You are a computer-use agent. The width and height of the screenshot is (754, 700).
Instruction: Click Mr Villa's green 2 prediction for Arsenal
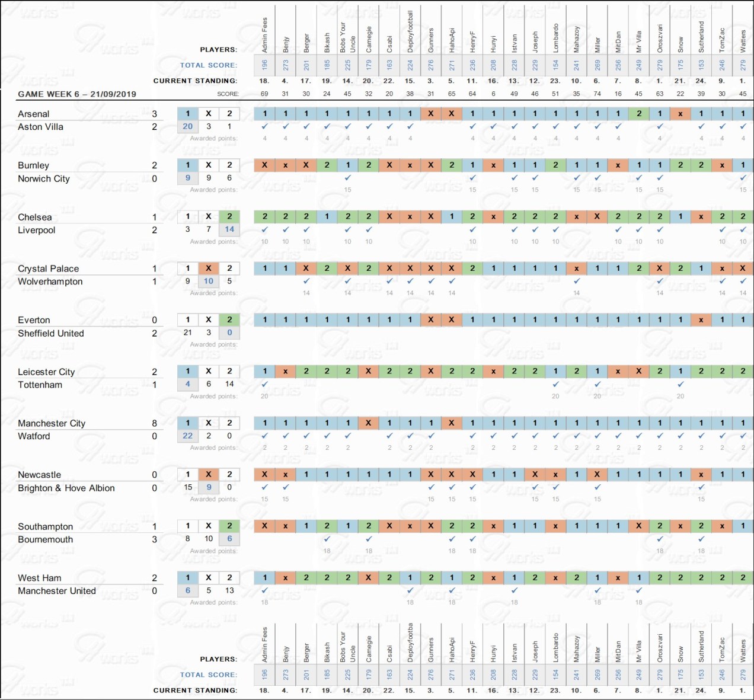coord(639,113)
